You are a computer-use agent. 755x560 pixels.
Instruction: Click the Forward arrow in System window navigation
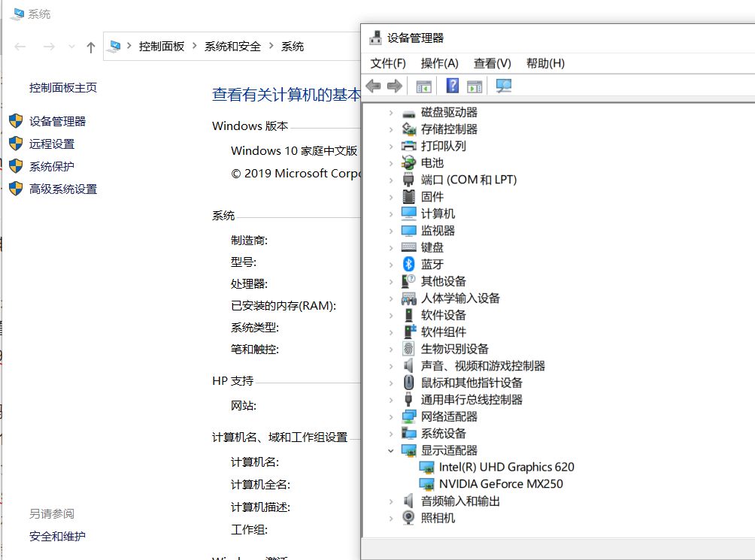[49, 47]
